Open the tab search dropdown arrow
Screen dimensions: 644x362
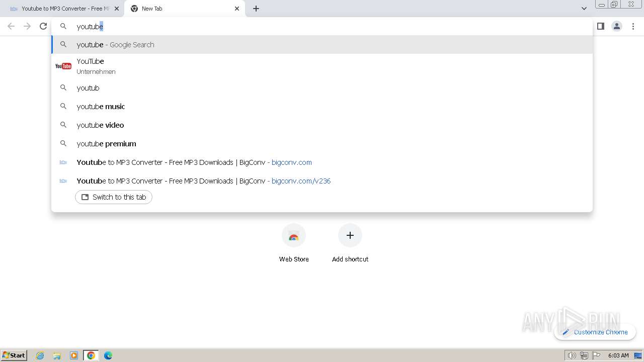pyautogui.click(x=584, y=9)
